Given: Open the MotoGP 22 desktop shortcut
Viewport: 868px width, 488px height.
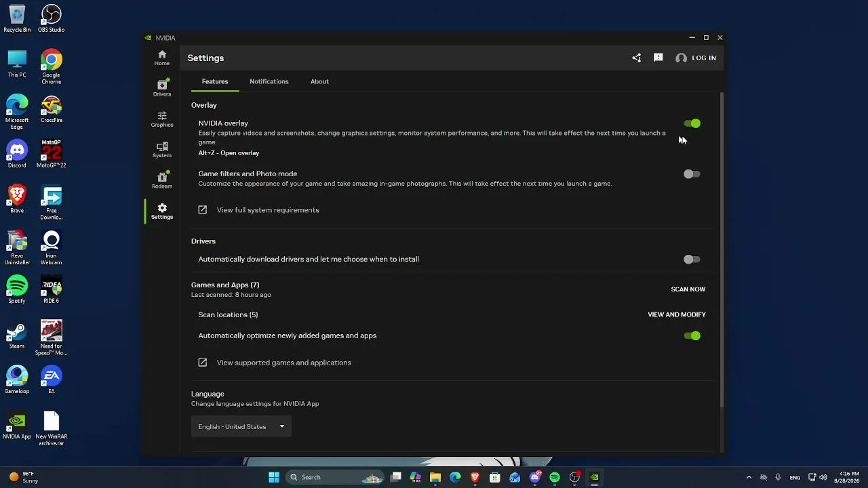Looking at the screenshot, I should pos(52,154).
